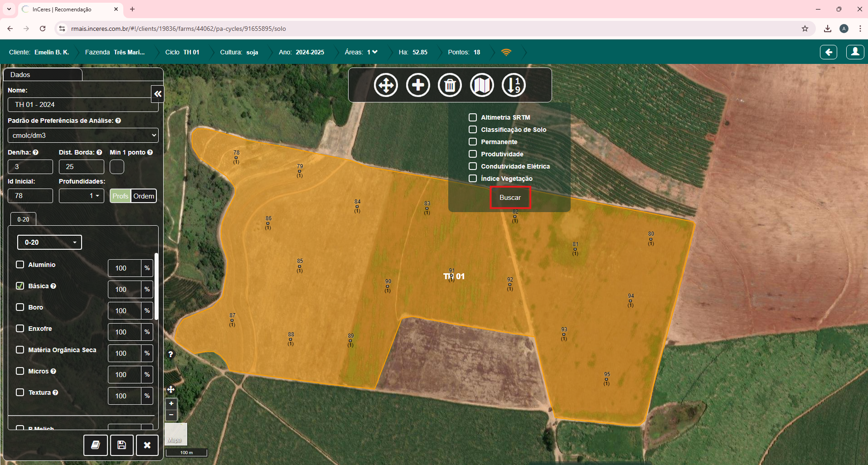
Task: Click the add point plus icon
Action: coord(418,85)
